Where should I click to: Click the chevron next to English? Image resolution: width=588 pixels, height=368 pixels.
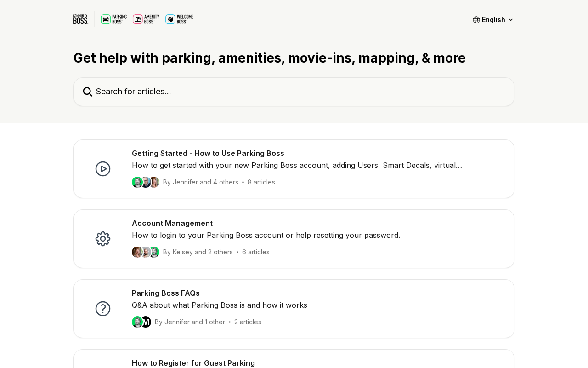click(x=511, y=20)
